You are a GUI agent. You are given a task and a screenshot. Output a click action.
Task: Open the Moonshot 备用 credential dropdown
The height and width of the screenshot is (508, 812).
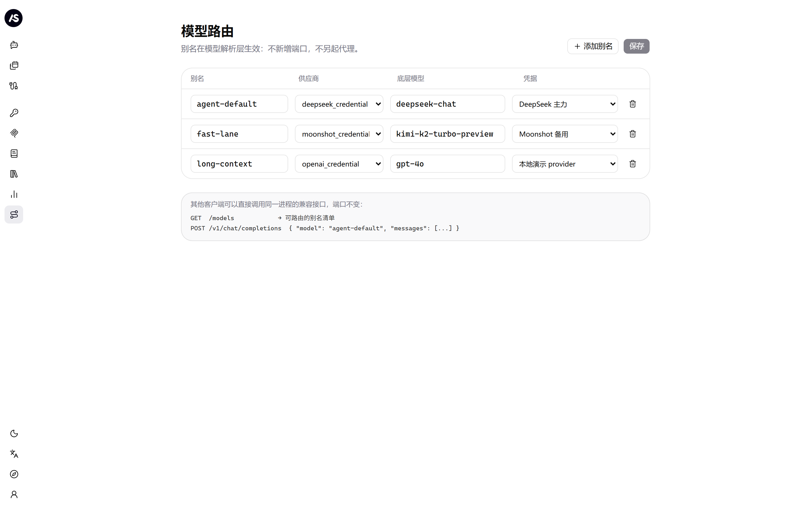[x=565, y=134]
